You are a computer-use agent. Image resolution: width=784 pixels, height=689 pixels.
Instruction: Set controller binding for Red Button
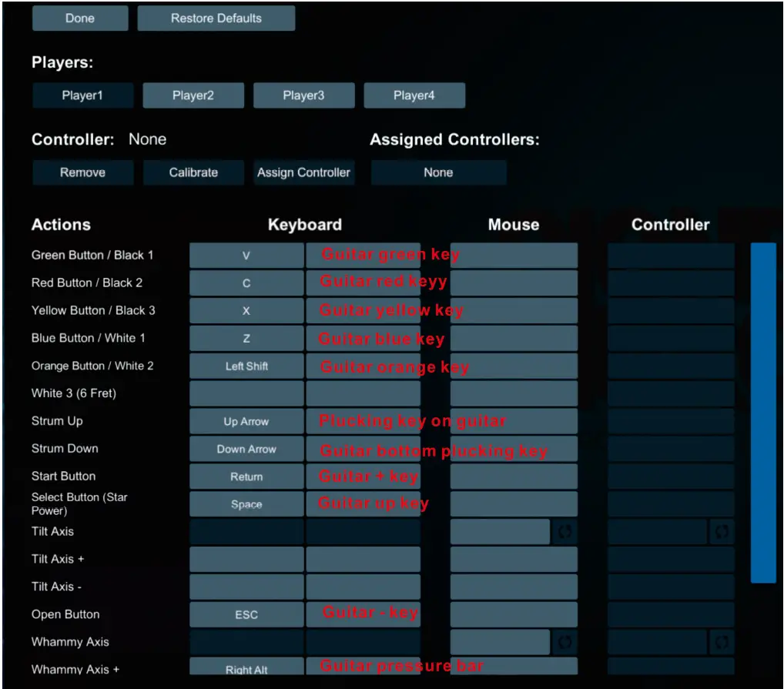click(671, 283)
